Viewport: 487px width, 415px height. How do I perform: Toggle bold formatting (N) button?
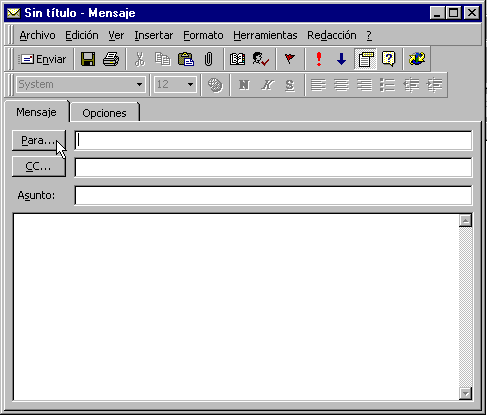[x=244, y=85]
